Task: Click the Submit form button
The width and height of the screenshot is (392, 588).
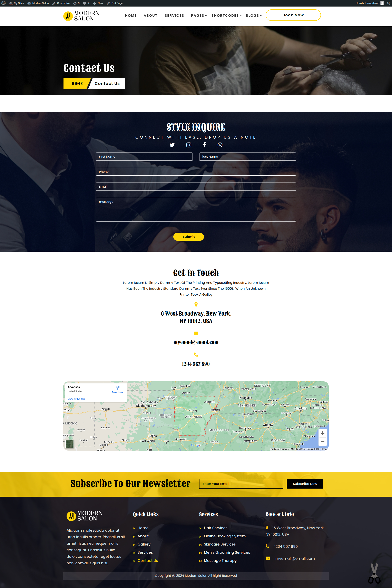Action: pos(189,237)
